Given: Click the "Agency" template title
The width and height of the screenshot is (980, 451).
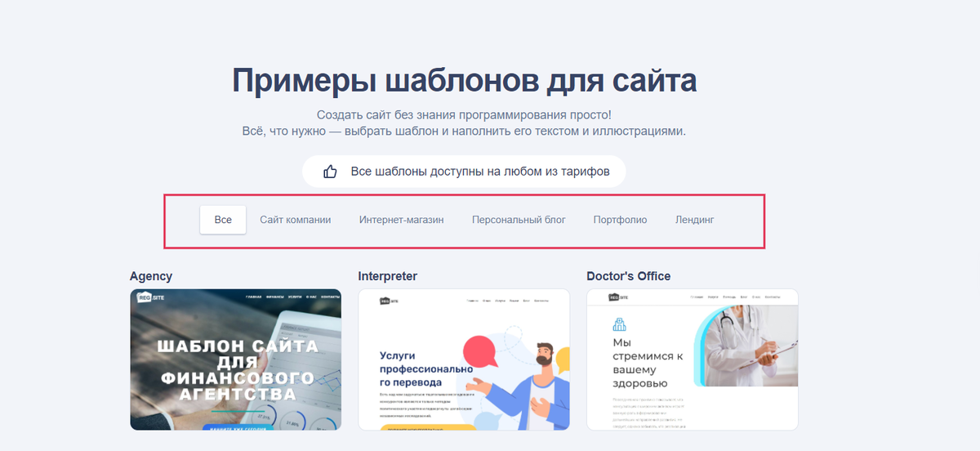Looking at the screenshot, I should tap(151, 277).
